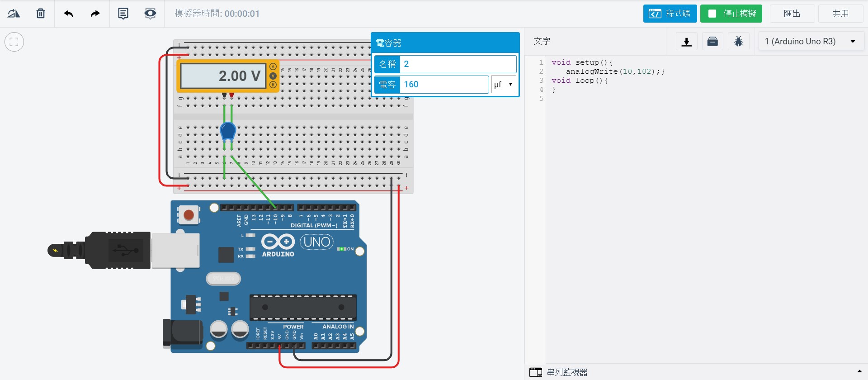868x380 pixels.
Task: Toggle wire visibility eye icon
Action: coord(150,14)
